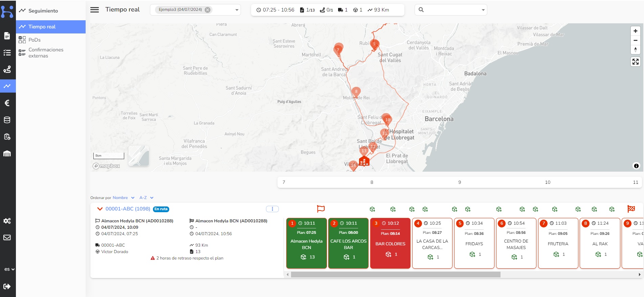Click map marker number 5
The height and width of the screenshot is (297, 644).
click(374, 44)
